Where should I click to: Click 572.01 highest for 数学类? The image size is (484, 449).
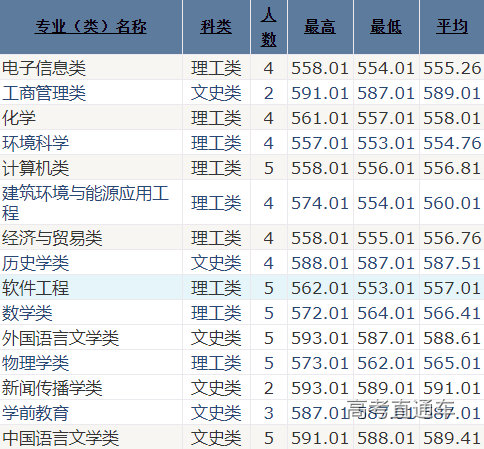click(320, 313)
